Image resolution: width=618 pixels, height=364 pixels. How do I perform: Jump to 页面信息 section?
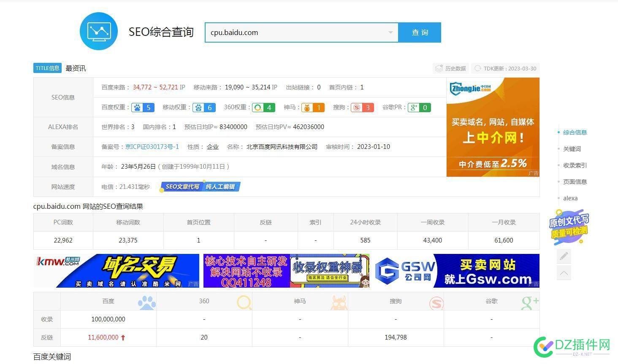(575, 182)
